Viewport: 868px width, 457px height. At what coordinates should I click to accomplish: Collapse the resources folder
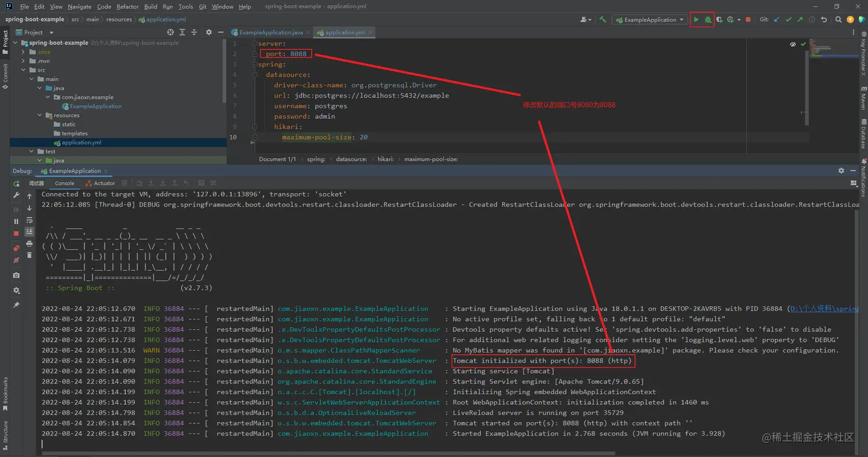[x=40, y=115]
